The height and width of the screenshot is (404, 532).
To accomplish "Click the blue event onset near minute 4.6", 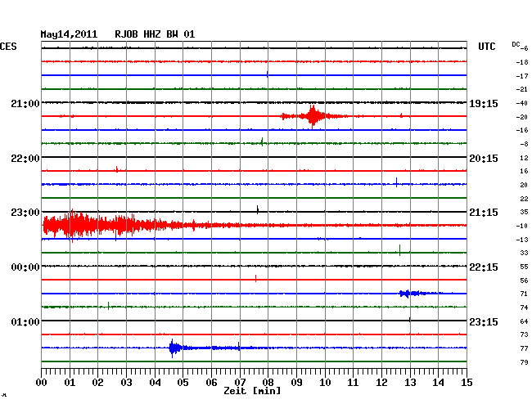I will pos(174,348).
